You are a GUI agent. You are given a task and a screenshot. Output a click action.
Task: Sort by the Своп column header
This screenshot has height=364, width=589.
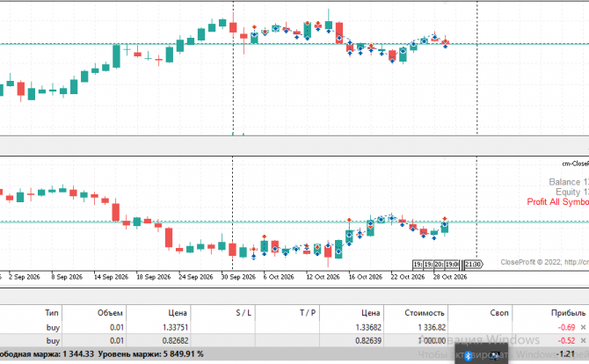click(499, 312)
